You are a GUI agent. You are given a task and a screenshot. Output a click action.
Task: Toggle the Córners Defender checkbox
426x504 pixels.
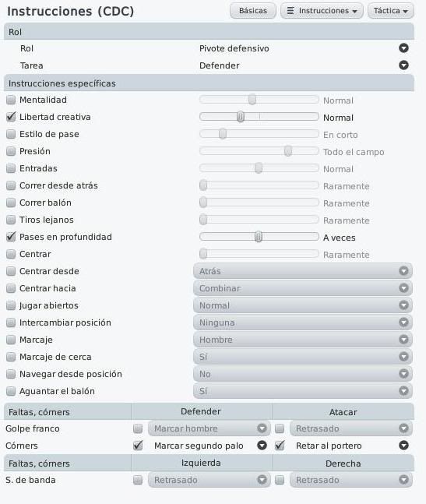[x=138, y=446]
